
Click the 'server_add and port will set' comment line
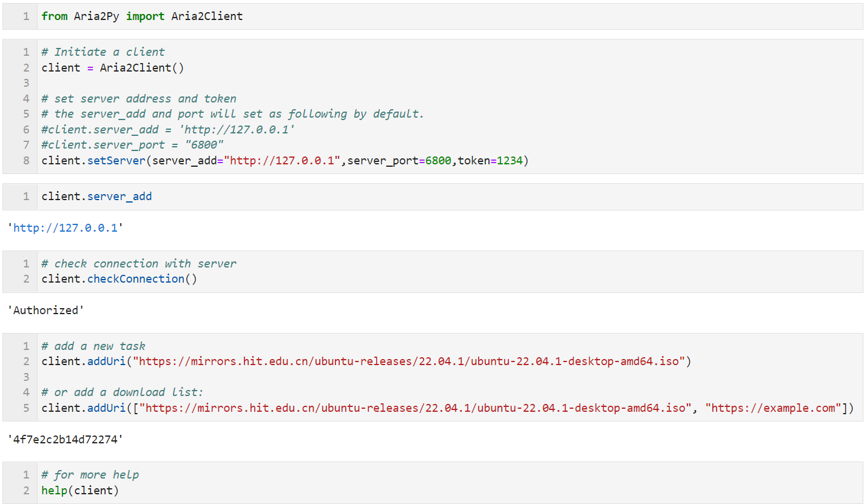coord(232,114)
